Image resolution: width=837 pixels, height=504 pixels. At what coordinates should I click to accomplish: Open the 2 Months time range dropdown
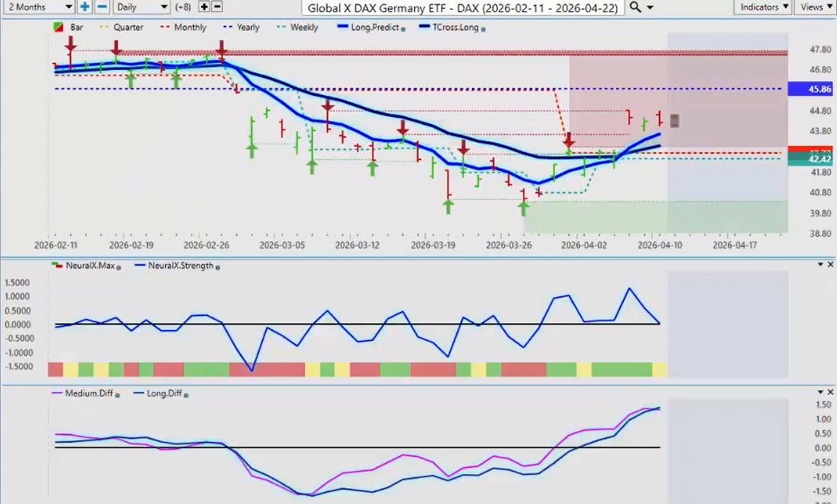[x=38, y=7]
